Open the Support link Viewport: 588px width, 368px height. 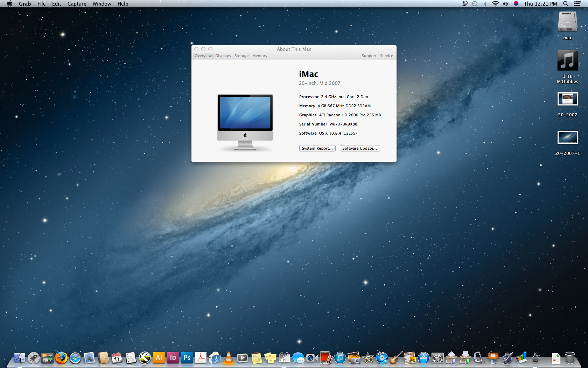[x=369, y=56]
